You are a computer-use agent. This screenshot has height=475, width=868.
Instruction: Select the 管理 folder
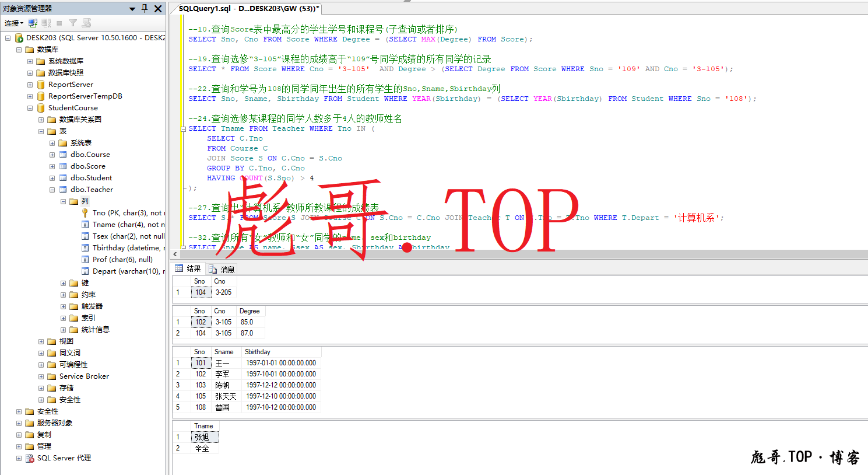[x=44, y=446]
